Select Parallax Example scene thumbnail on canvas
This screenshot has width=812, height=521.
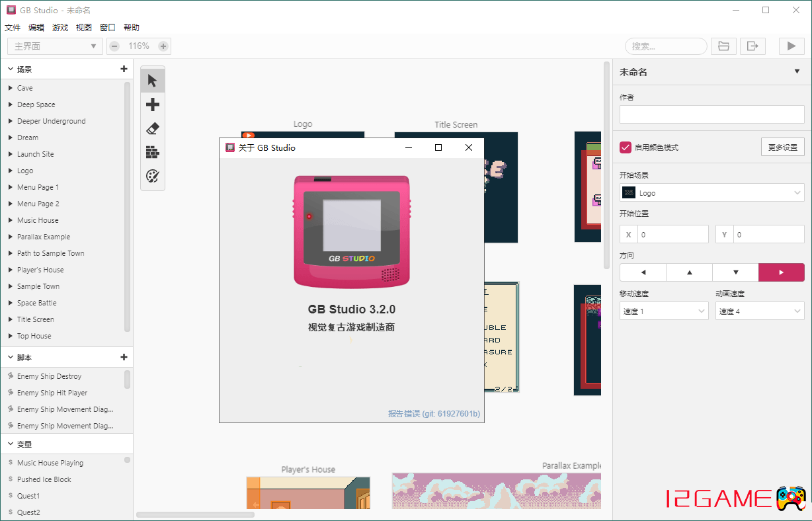(497, 491)
